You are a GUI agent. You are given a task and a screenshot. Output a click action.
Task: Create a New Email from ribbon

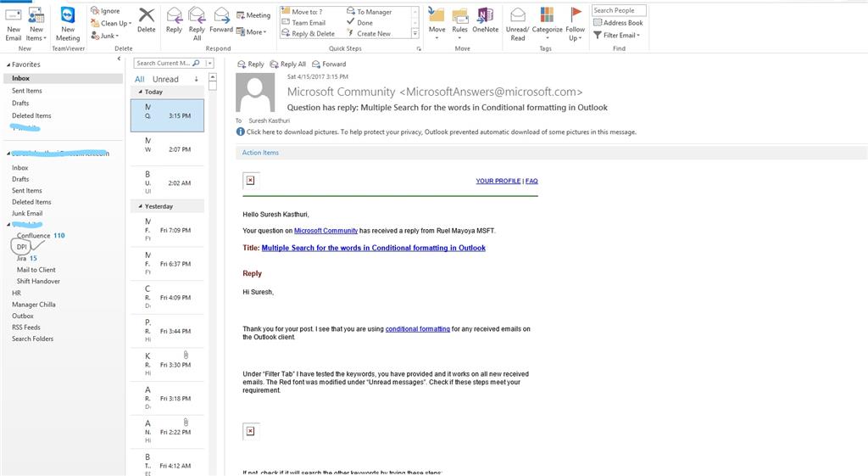[x=14, y=25]
